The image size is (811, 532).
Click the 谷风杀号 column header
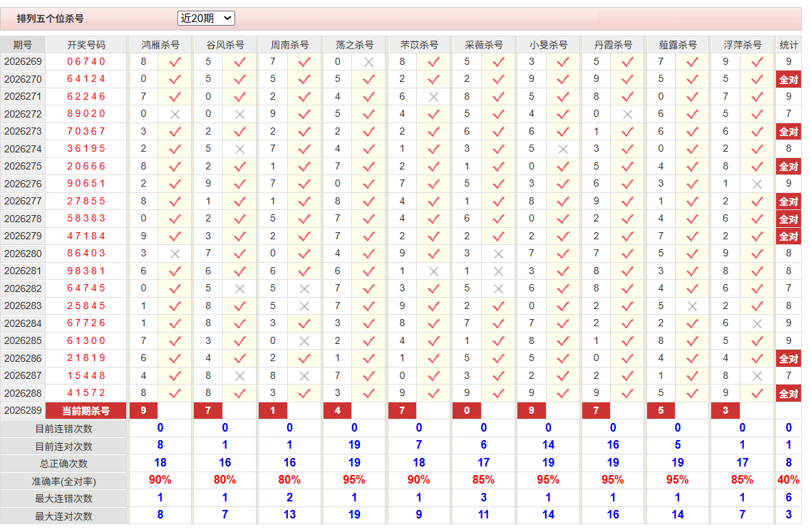click(225, 45)
